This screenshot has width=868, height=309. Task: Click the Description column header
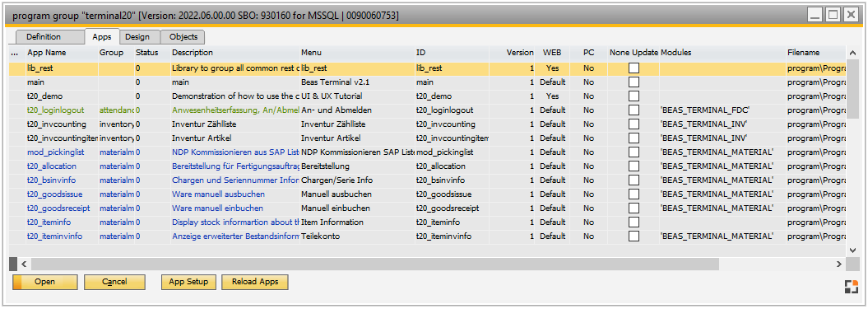click(x=192, y=53)
